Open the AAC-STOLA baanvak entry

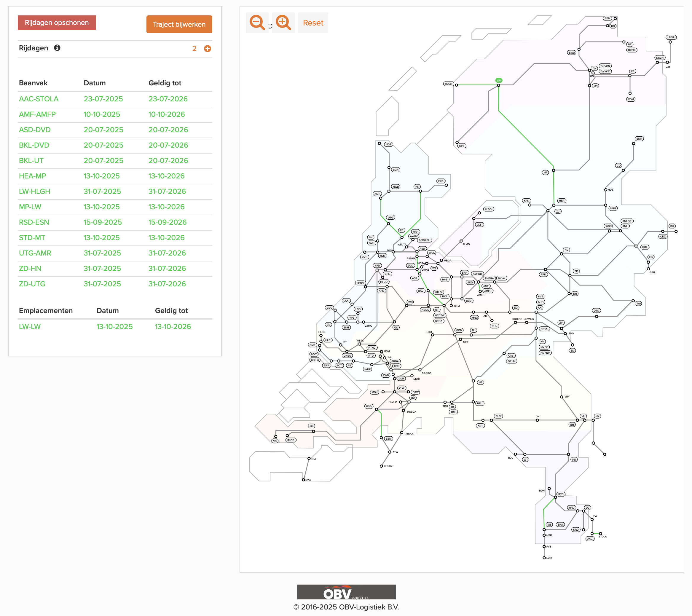tap(39, 99)
